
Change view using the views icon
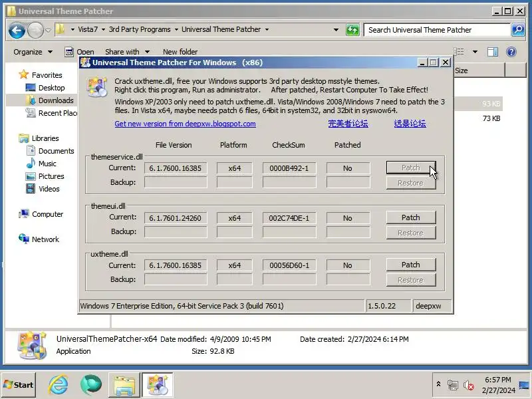tap(459, 52)
